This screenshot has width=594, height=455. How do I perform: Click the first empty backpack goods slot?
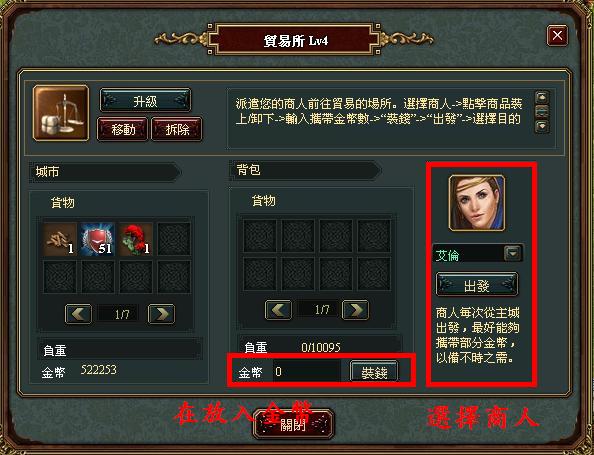point(260,236)
